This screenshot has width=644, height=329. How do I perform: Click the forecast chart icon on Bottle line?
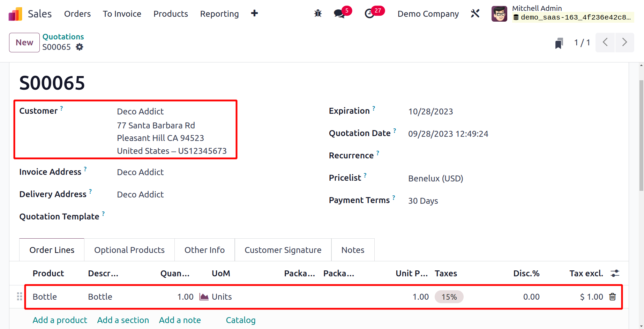pos(204,297)
